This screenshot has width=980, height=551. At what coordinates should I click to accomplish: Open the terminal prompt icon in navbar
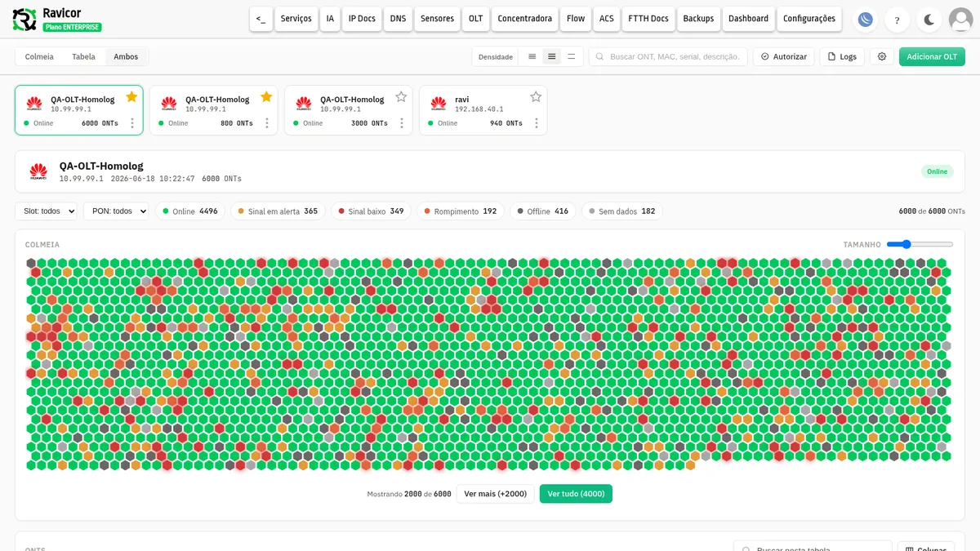click(x=261, y=19)
